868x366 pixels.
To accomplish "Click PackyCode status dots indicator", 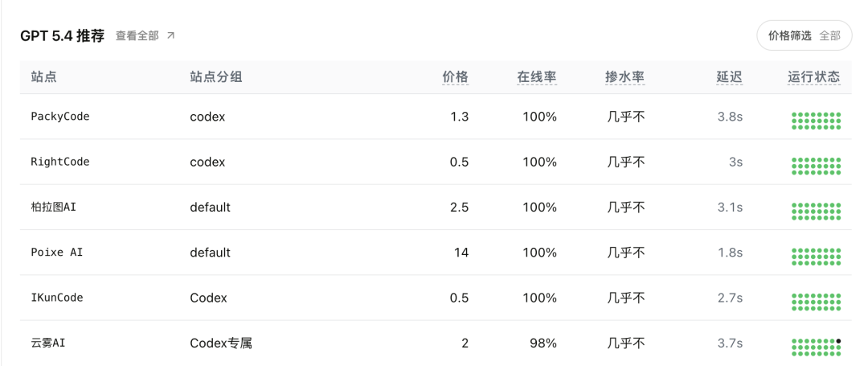I will click(816, 121).
